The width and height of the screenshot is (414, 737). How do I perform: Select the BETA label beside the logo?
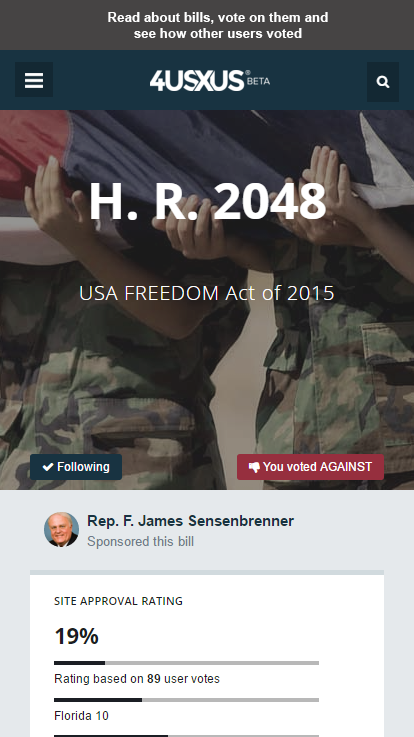tap(259, 81)
